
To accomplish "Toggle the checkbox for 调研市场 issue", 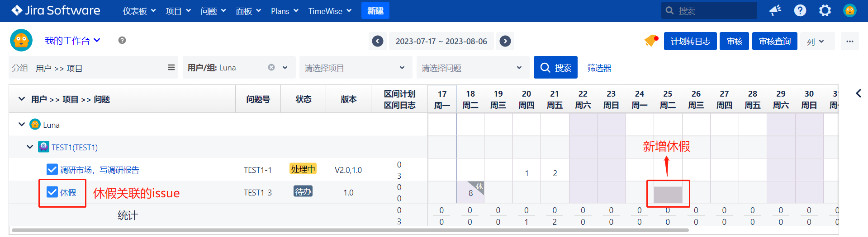I will coord(52,169).
